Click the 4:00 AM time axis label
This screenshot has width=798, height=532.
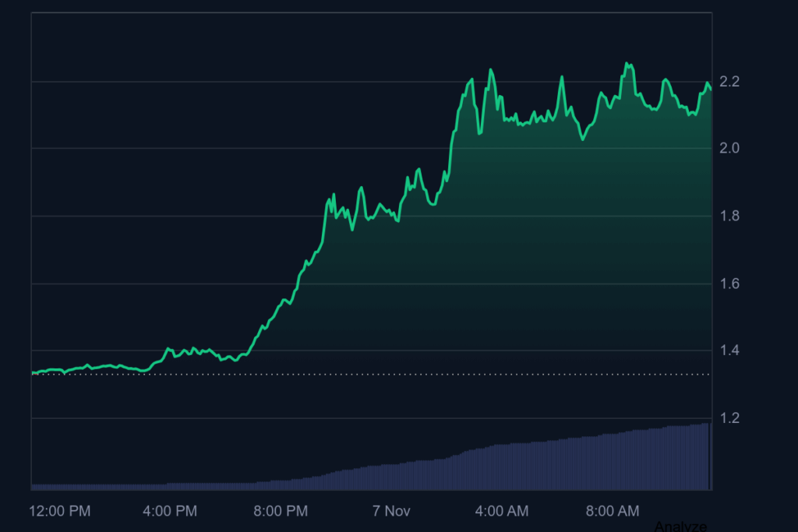coord(502,511)
